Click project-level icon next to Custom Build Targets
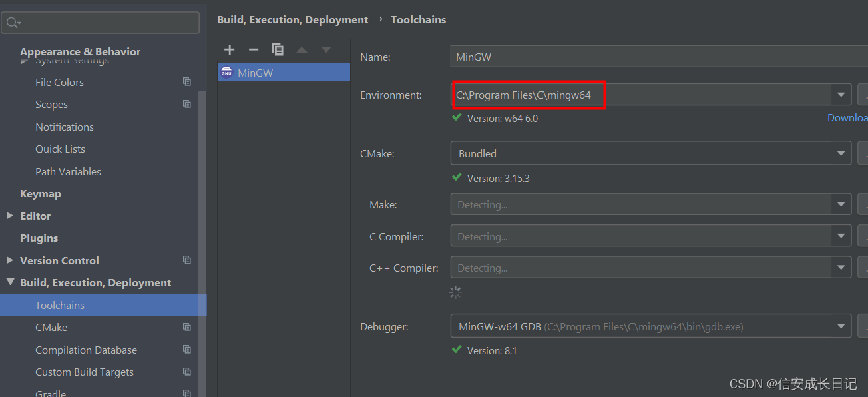This screenshot has height=397, width=868. point(187,372)
